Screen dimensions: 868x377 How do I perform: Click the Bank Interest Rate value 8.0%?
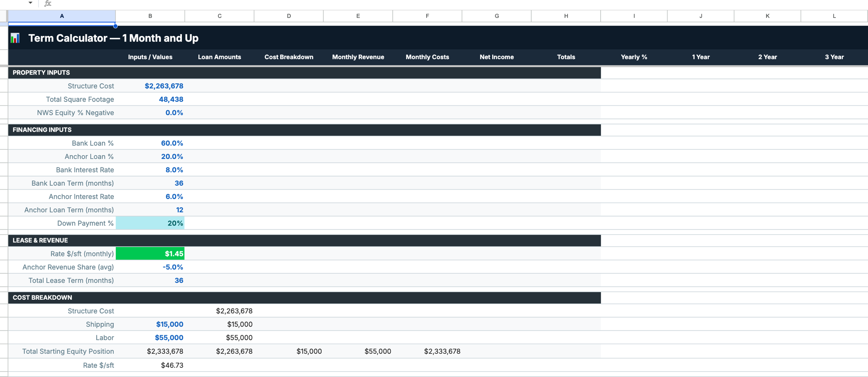[174, 170]
